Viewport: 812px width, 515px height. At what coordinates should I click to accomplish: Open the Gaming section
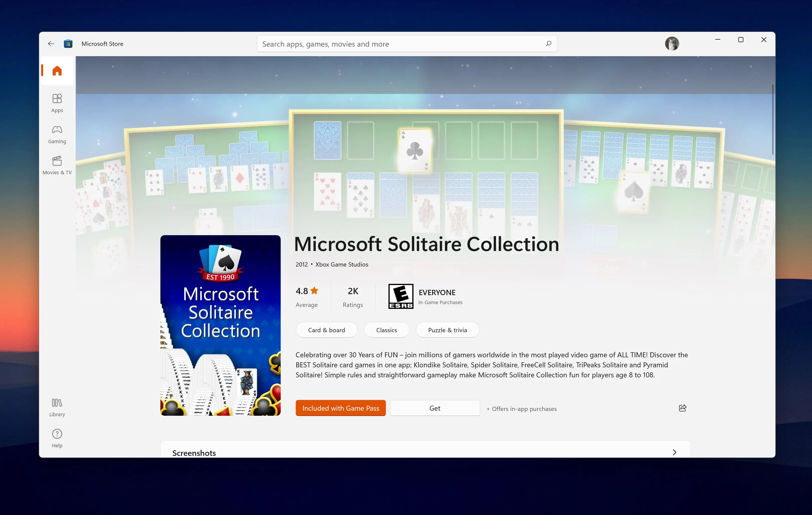pyautogui.click(x=57, y=134)
